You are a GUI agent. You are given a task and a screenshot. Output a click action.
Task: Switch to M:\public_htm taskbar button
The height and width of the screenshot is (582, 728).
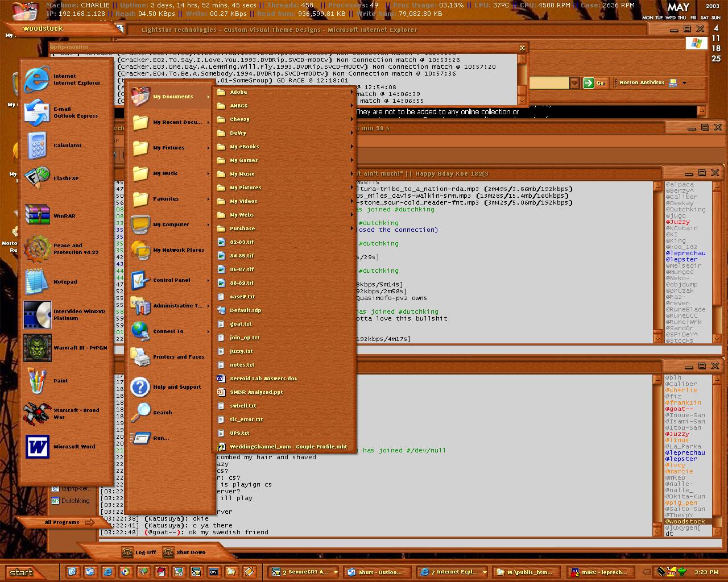(x=526, y=572)
